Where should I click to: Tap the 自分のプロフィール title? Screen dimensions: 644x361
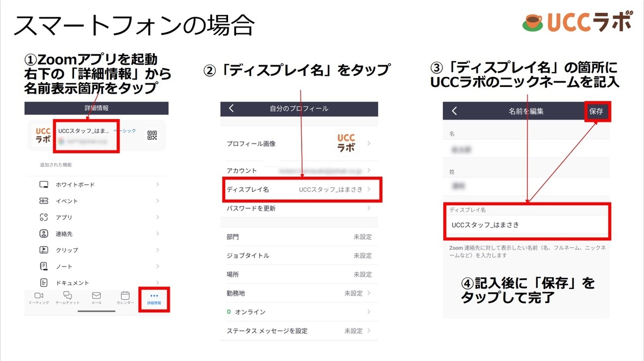299,109
